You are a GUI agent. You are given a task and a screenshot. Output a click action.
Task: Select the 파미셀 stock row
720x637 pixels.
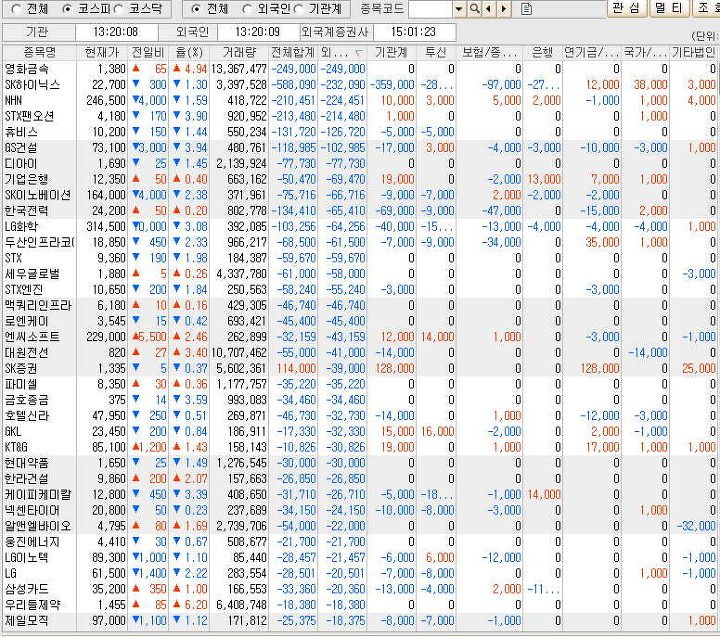click(360, 384)
